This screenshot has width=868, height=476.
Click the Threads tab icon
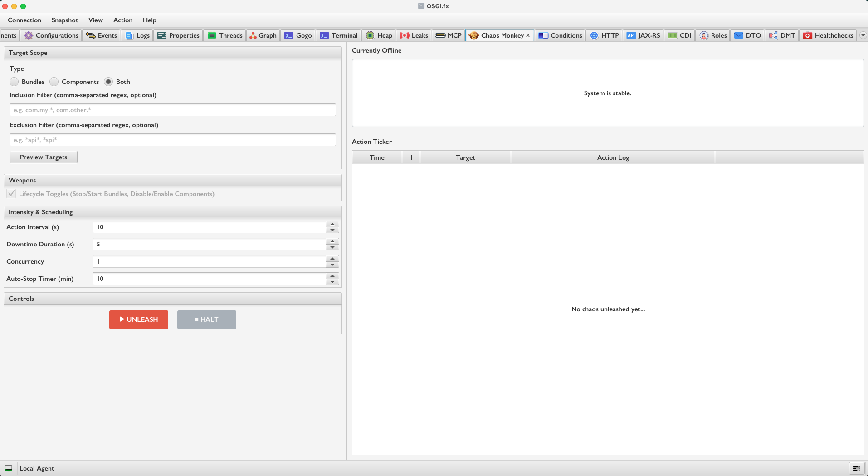click(212, 35)
